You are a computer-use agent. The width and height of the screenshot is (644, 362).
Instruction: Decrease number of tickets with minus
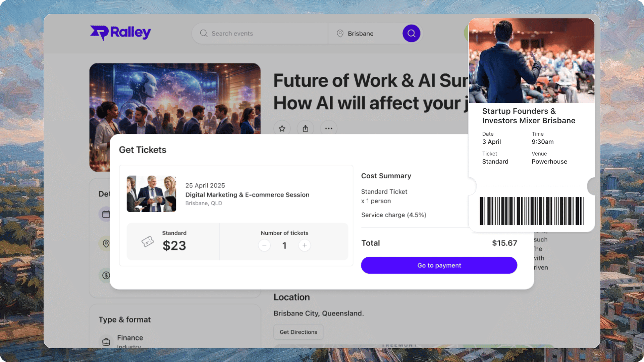pyautogui.click(x=264, y=245)
